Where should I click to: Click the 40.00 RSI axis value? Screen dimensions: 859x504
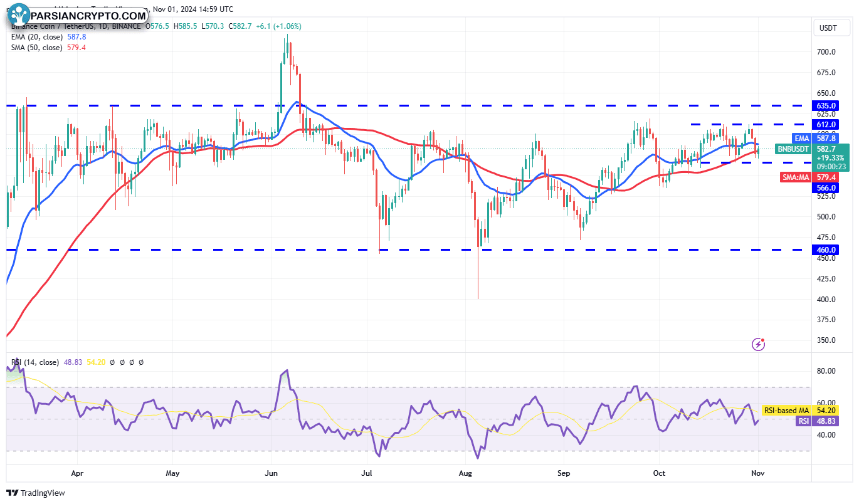(826, 435)
